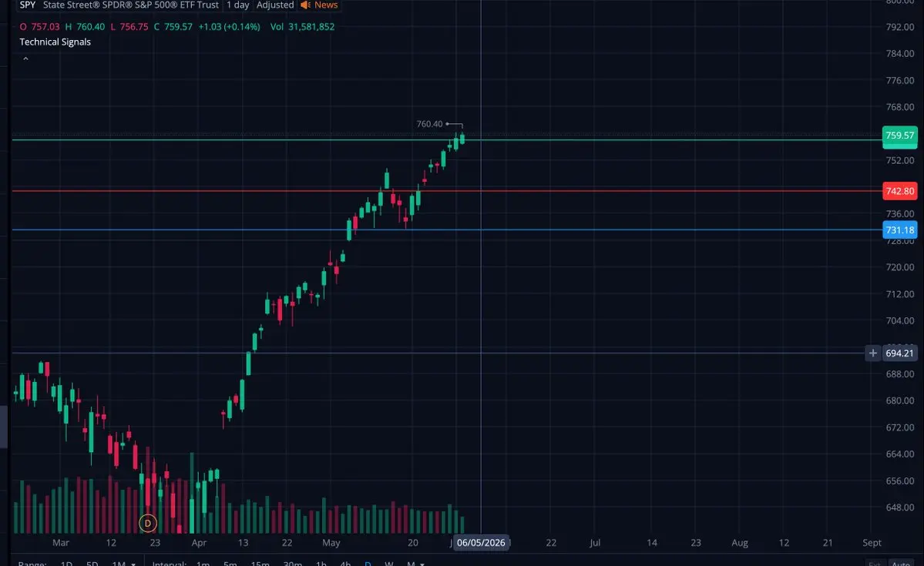
Task: Click the open value O 757.03
Action: point(39,26)
